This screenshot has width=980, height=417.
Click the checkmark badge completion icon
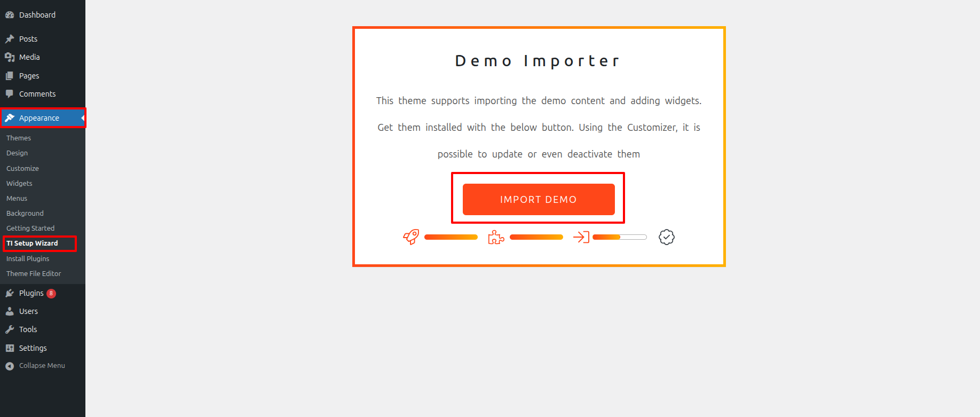pyautogui.click(x=667, y=237)
